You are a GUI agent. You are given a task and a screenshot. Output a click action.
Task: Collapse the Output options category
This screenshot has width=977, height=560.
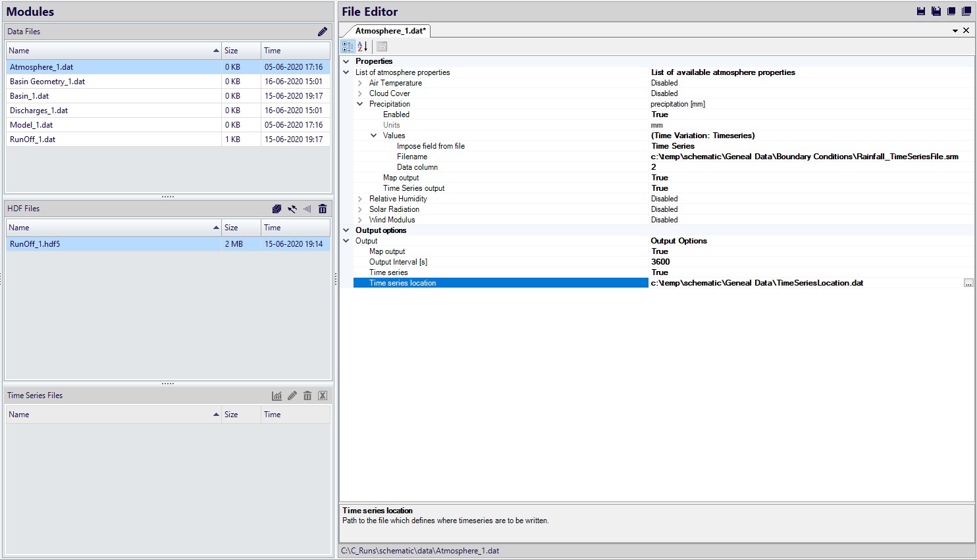click(x=346, y=230)
